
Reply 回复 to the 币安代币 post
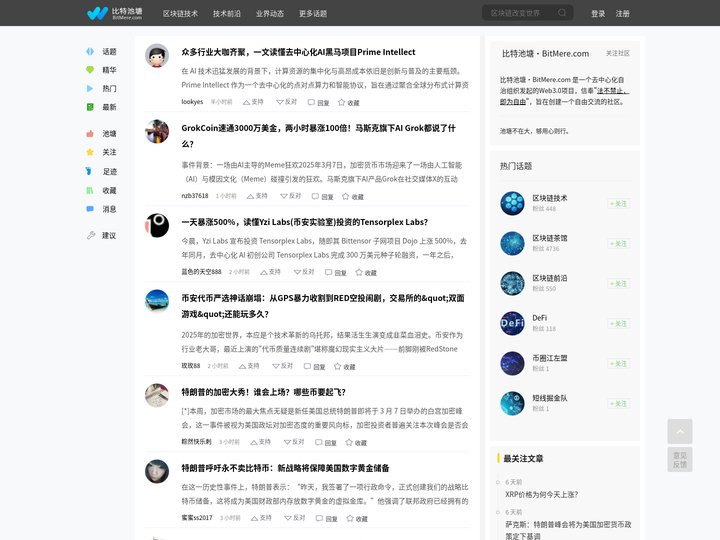tap(315, 366)
